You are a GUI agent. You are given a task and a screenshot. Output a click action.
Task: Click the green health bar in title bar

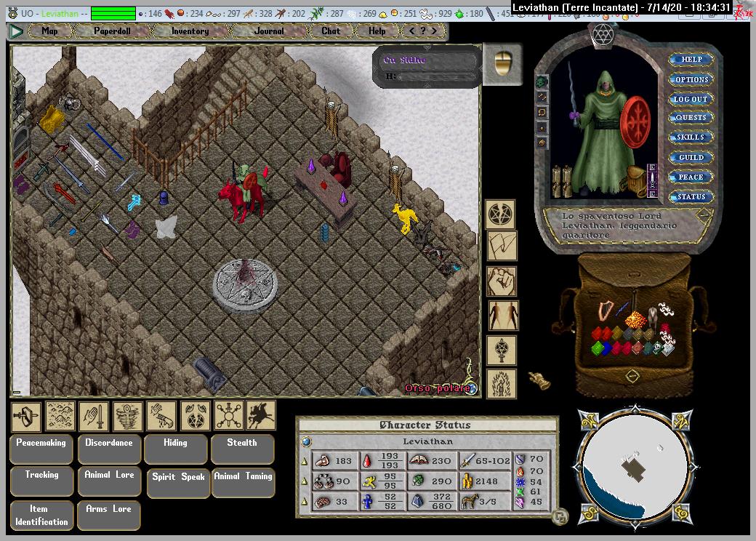click(x=113, y=14)
